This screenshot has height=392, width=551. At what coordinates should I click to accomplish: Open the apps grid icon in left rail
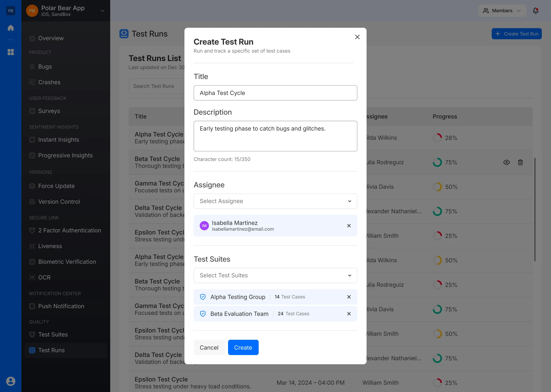click(x=11, y=52)
